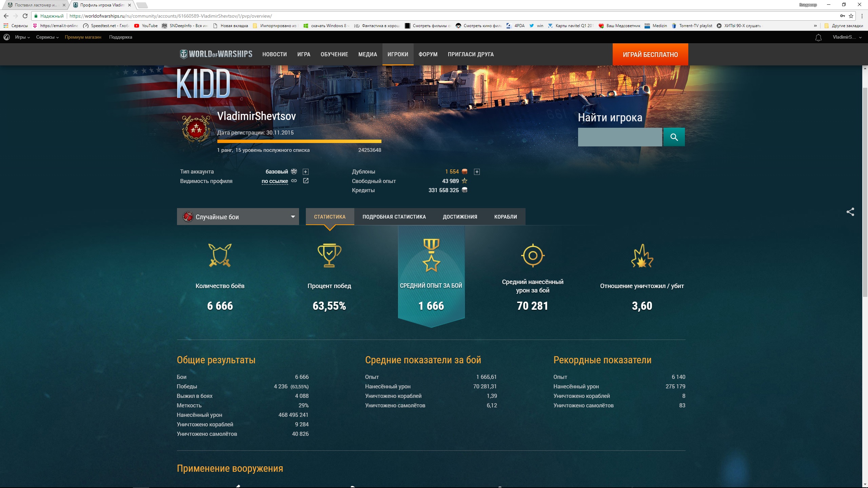Open по ссылке profile visibility dropdown
The width and height of the screenshot is (868, 488).
click(x=275, y=181)
